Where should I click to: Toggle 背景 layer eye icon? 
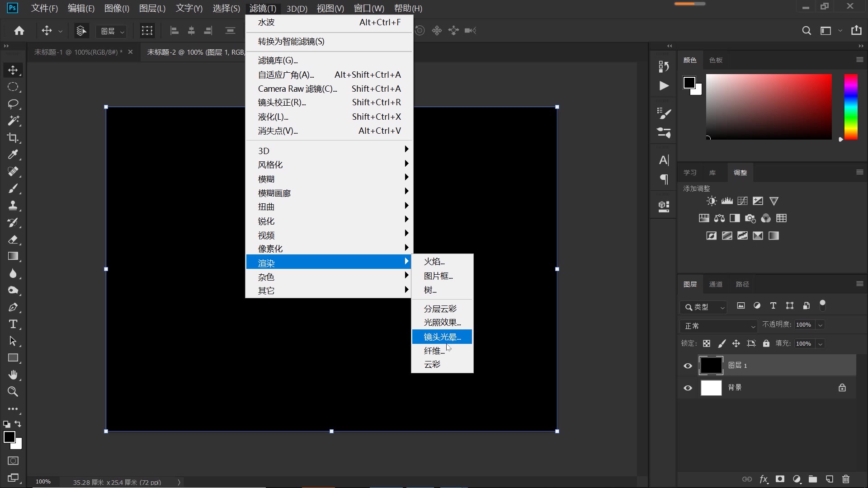click(688, 388)
